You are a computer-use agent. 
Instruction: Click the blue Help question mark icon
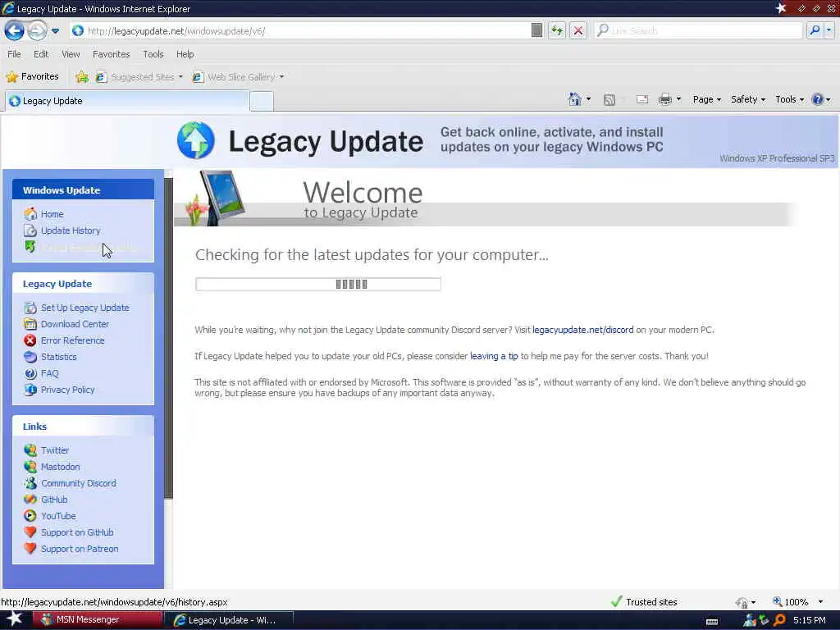point(817,99)
